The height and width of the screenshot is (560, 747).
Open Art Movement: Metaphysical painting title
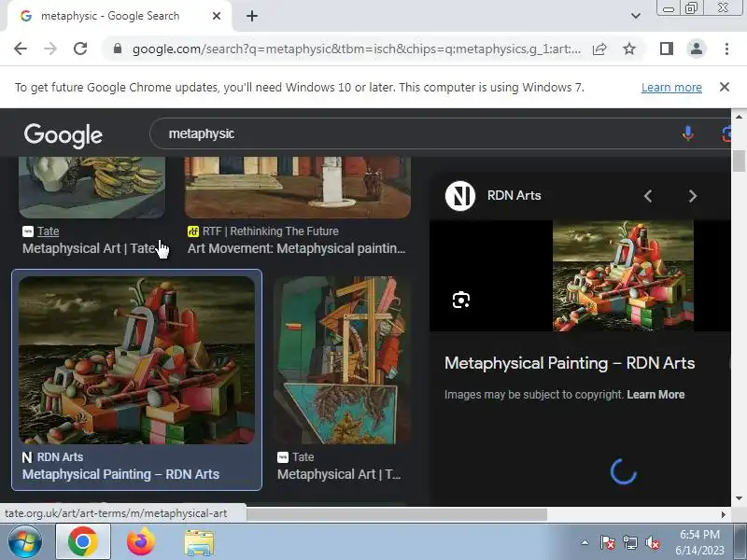[x=296, y=248]
